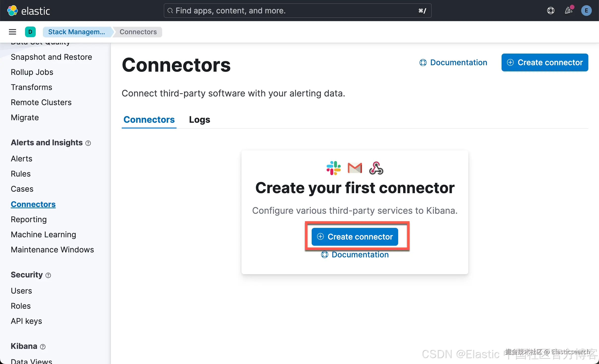Screen dimensions: 599x364
Task: Open Documentation link below center button
Action: click(355, 255)
